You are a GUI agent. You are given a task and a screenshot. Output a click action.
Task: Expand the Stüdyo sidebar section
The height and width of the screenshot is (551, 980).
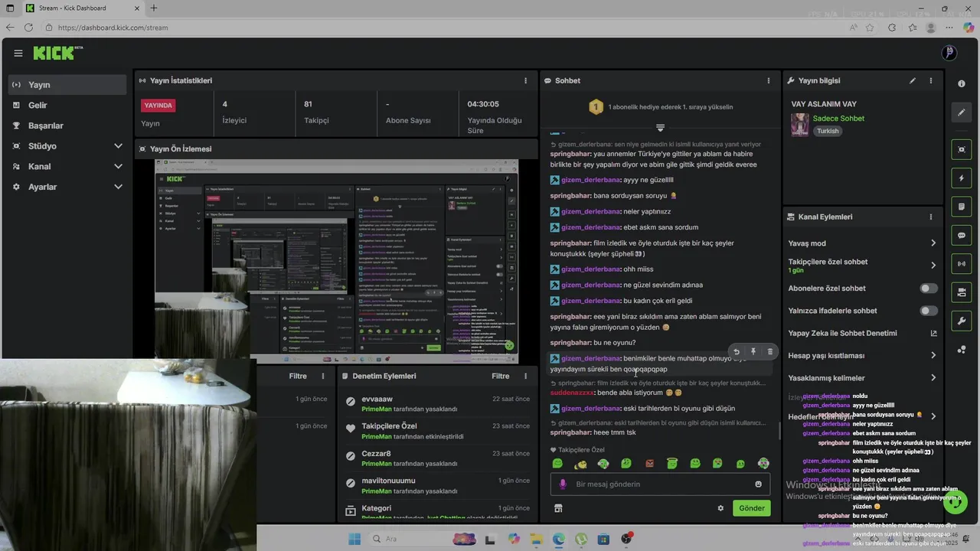67,145
